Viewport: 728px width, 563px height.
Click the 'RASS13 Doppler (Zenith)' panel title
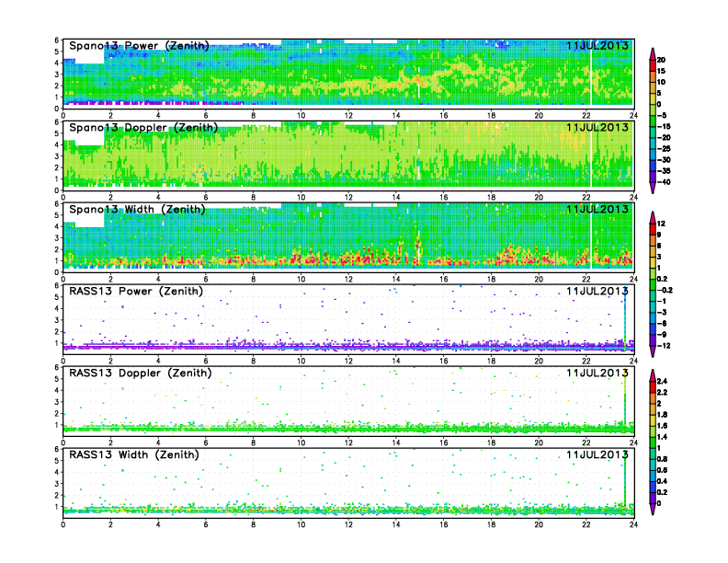coord(141,373)
